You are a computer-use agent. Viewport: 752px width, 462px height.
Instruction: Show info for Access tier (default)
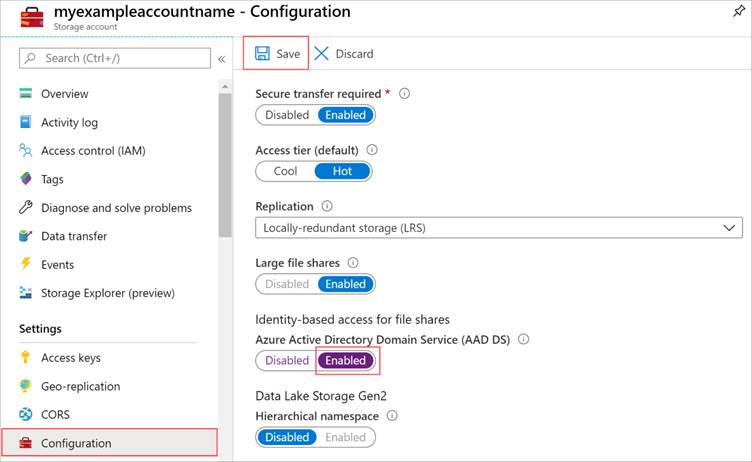[372, 150]
